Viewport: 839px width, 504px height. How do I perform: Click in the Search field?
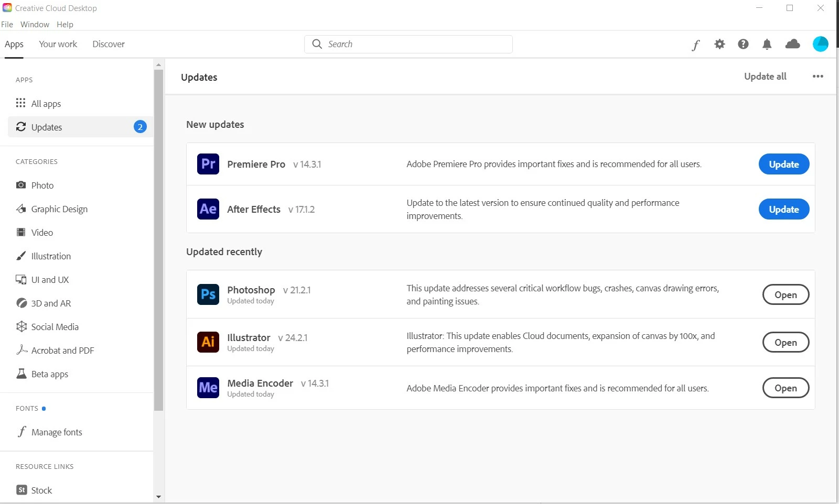point(408,44)
